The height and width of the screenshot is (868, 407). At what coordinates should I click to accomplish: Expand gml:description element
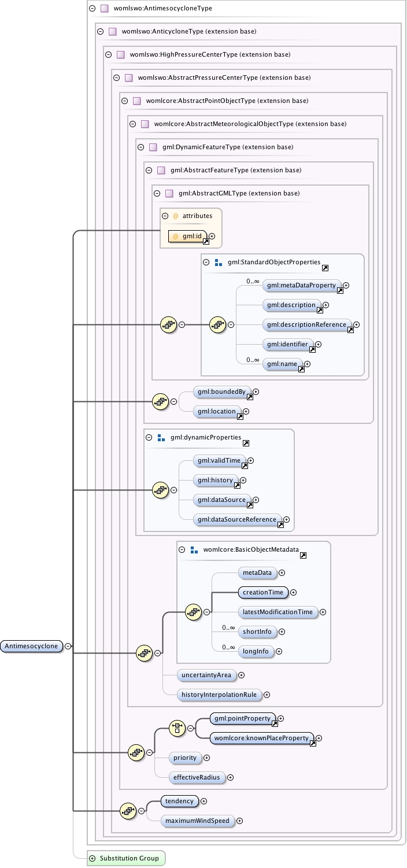pos(326,305)
